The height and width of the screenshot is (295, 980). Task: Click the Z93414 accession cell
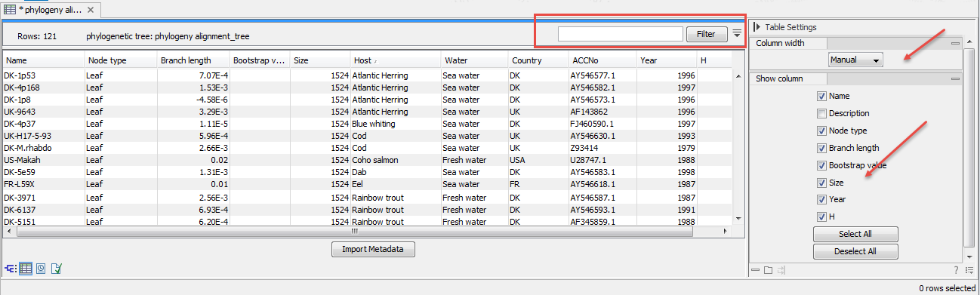point(585,148)
